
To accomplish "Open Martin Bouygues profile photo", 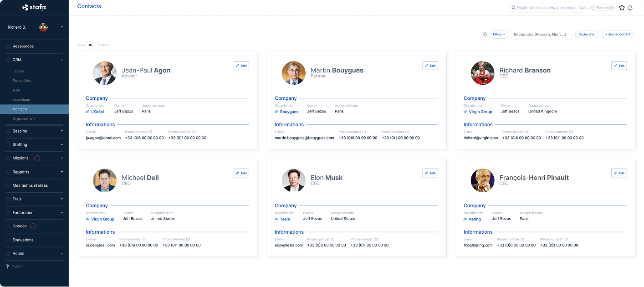I will [294, 73].
